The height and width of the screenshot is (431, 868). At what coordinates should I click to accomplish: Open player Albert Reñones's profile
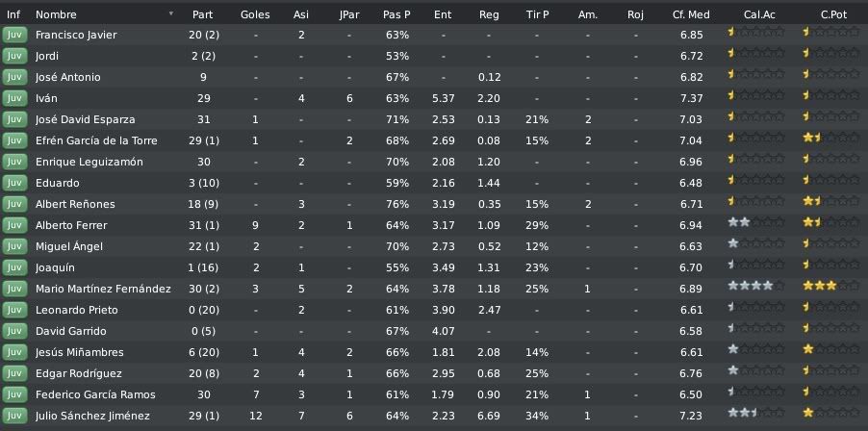click(75, 204)
